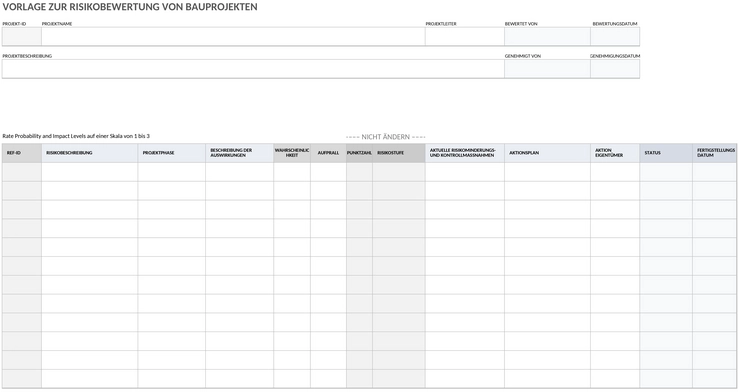Click the first row cell under WAHRSCHEINLICHKEIT
Screen dimensions: 739x392
(292, 172)
